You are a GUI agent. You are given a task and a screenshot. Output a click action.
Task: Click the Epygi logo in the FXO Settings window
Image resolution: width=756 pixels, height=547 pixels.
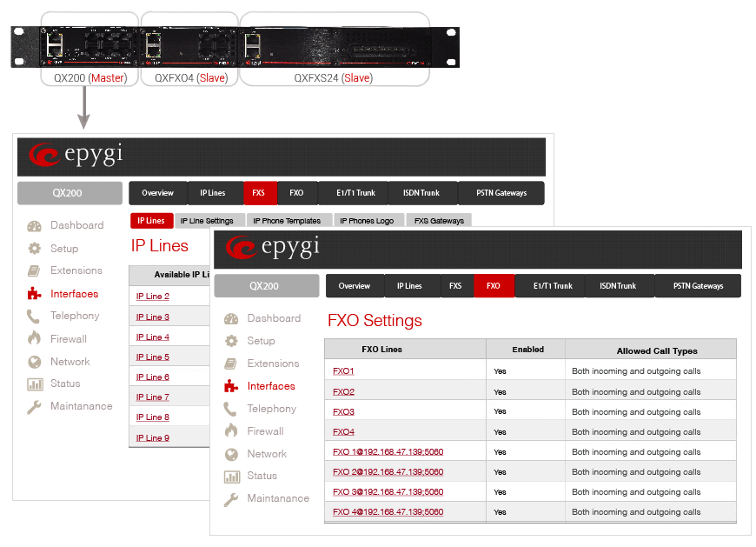click(272, 248)
